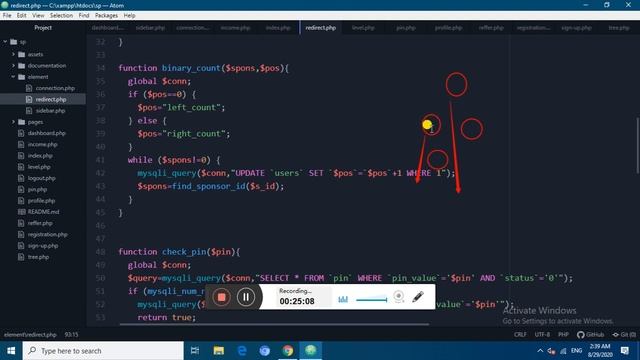
Task: Adjust the recorder volume slider
Action: tap(371, 300)
